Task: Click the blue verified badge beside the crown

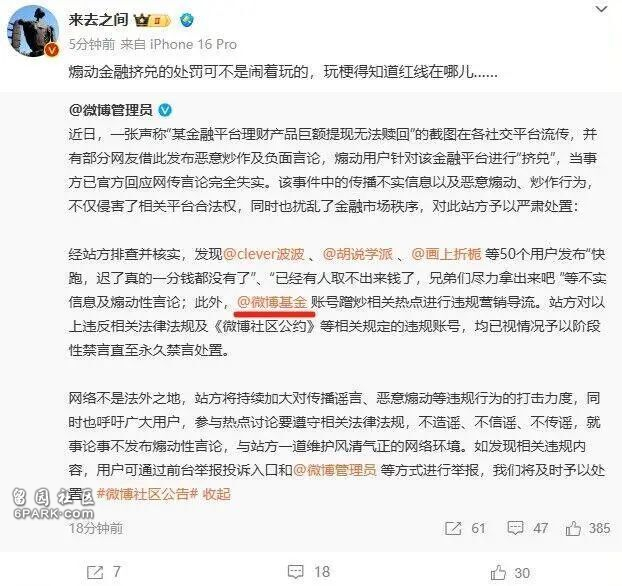Action: [187, 20]
